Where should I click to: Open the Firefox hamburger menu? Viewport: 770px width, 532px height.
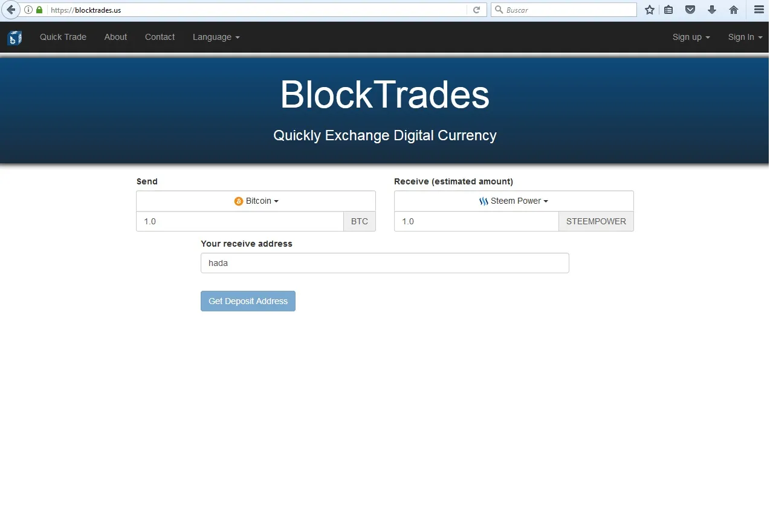click(x=759, y=10)
